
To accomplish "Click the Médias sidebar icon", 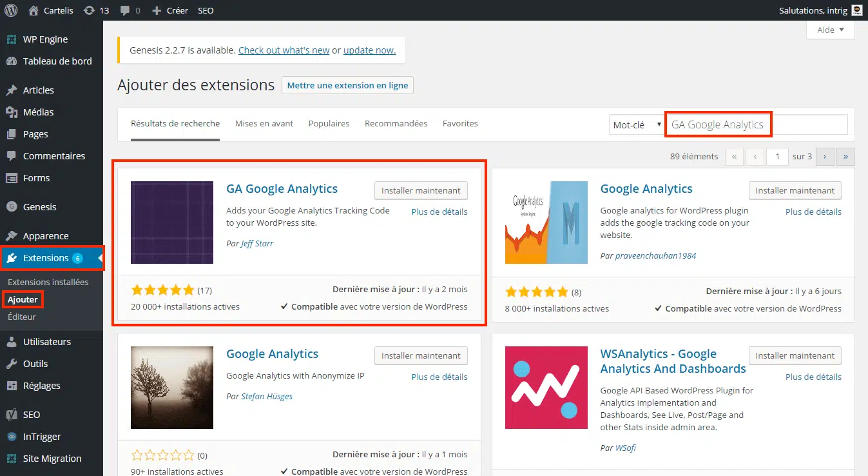I will (x=12, y=112).
